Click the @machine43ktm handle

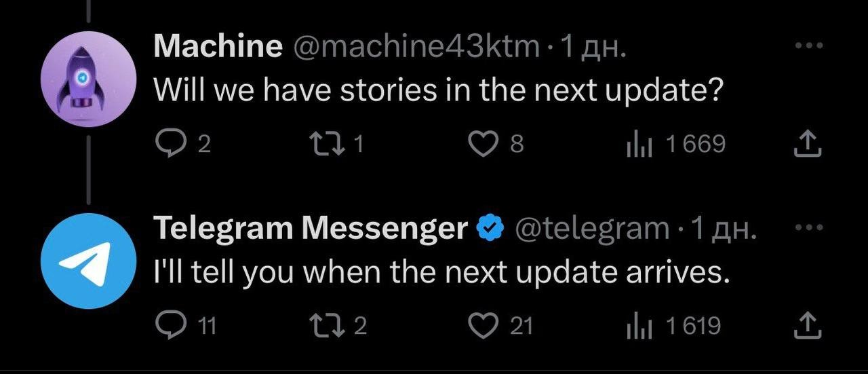pyautogui.click(x=415, y=46)
